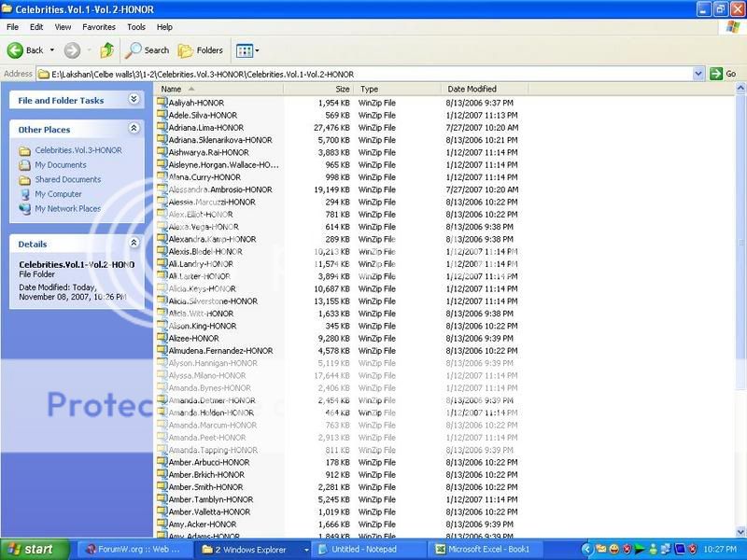Select the Alexandra.Kamp-HONOR file name

[212, 239]
